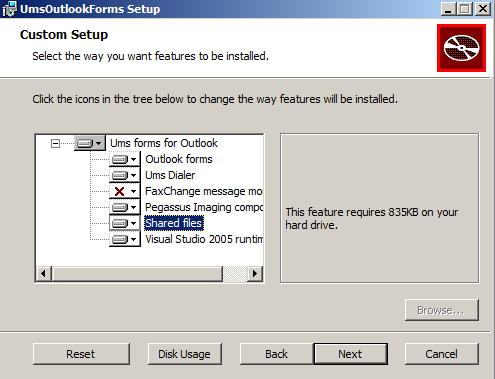The image size is (495, 379).
Task: Click the disabled Browse button
Action: [x=442, y=310]
